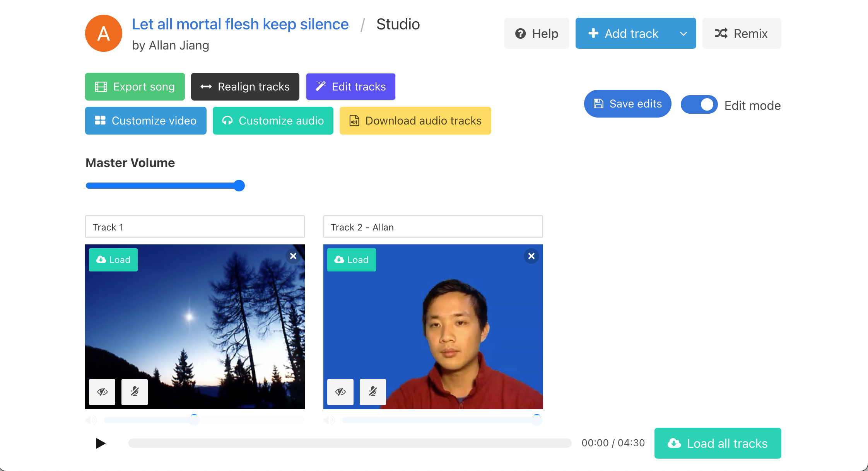Screen dimensions: 868x471
Task: Click Realign tracks button
Action: click(245, 87)
